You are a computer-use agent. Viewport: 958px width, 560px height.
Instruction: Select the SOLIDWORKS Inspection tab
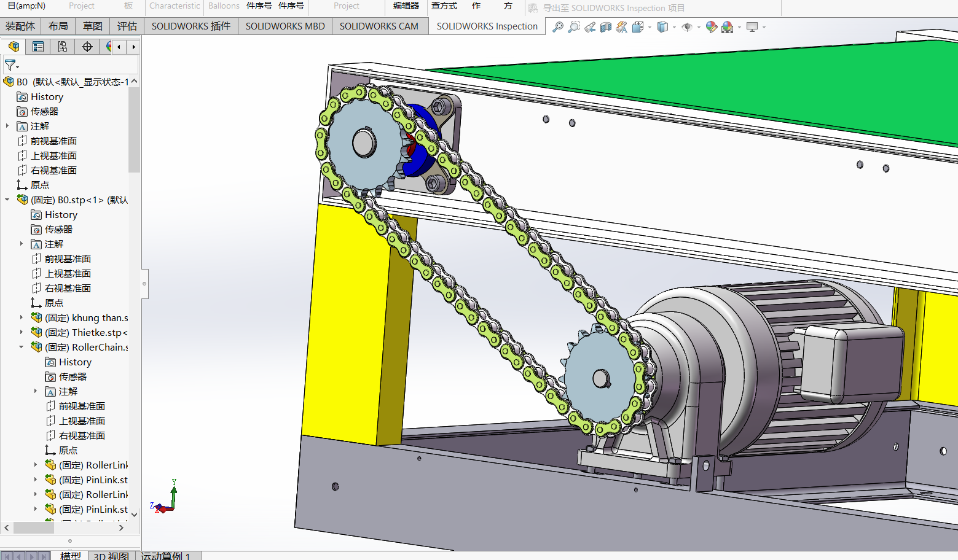coord(487,26)
